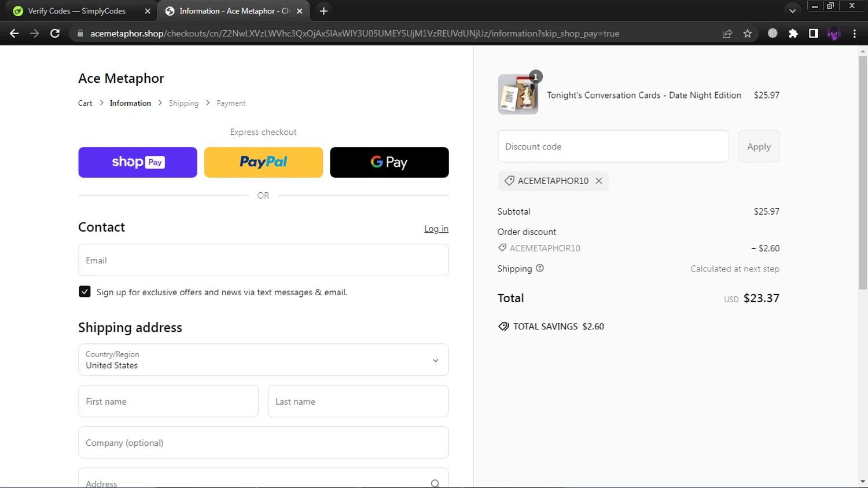The height and width of the screenshot is (488, 868).
Task: Open the Extensions puzzle icon
Action: click(793, 34)
